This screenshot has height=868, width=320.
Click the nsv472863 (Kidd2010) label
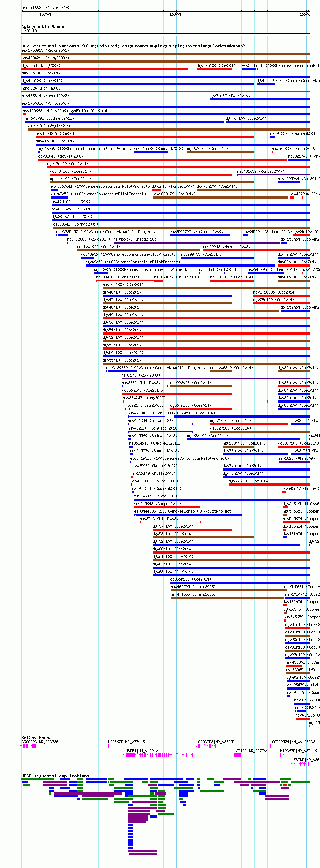88,239
